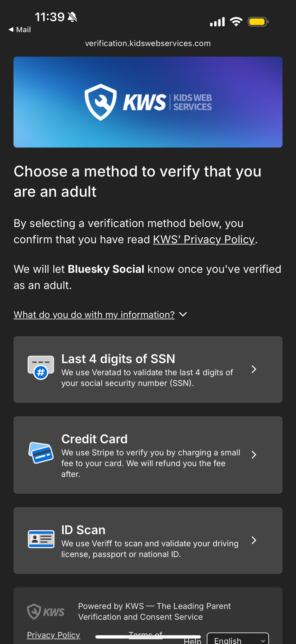Tap the KWS shield logo in banner
This screenshot has height=644, width=296.
click(x=101, y=102)
